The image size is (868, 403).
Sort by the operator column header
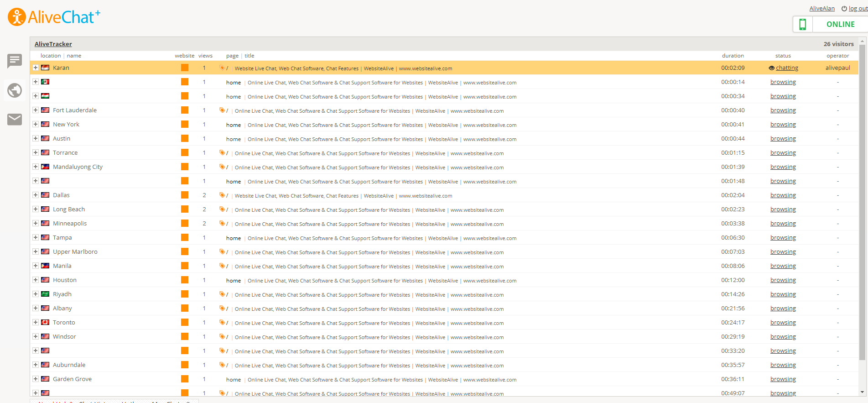[x=838, y=56]
